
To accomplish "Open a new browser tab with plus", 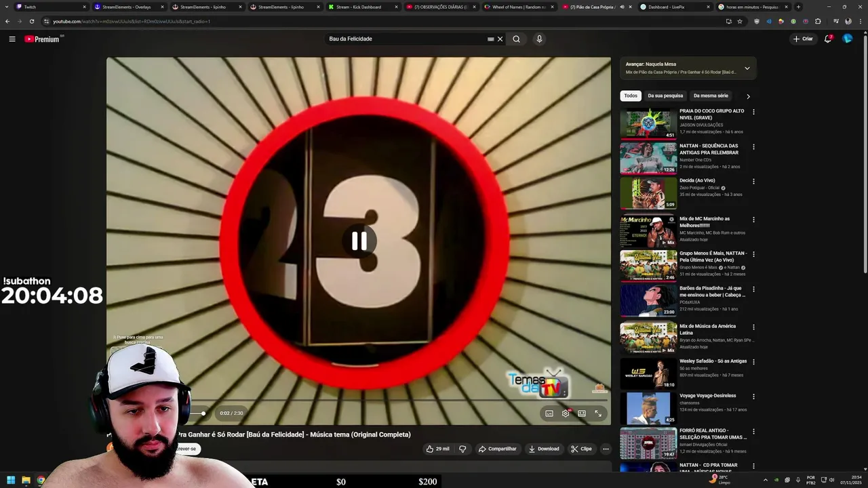I will click(x=798, y=7).
